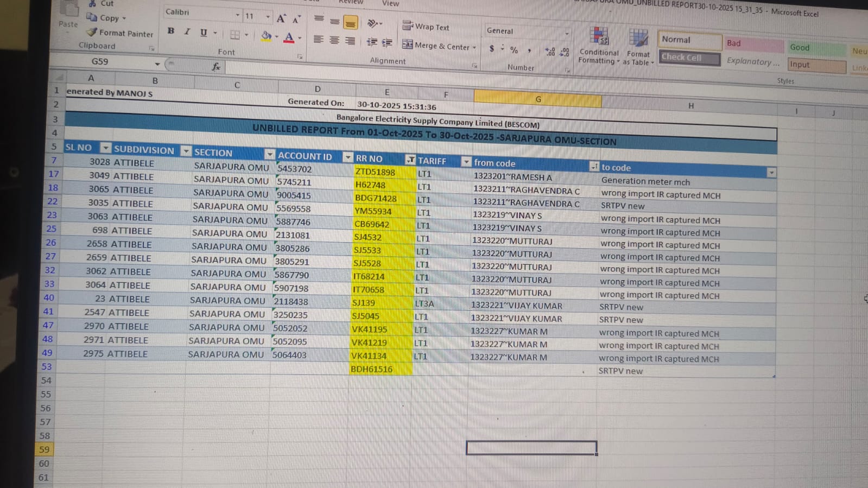Open TARIFF column filter dropdown

tap(466, 162)
